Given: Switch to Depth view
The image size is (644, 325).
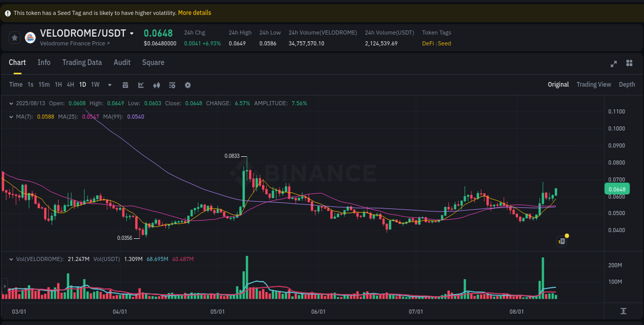Looking at the screenshot, I should tap(627, 84).
